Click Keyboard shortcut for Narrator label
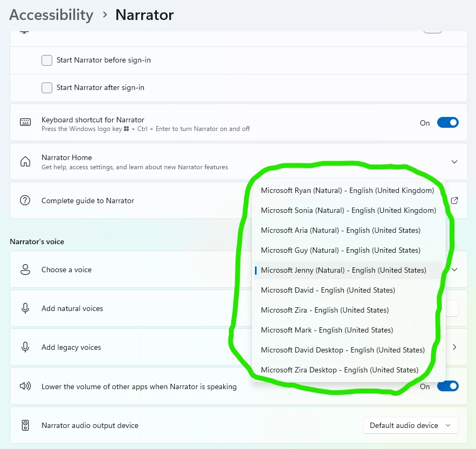Viewport: 476px width, 449px height. [x=93, y=120]
